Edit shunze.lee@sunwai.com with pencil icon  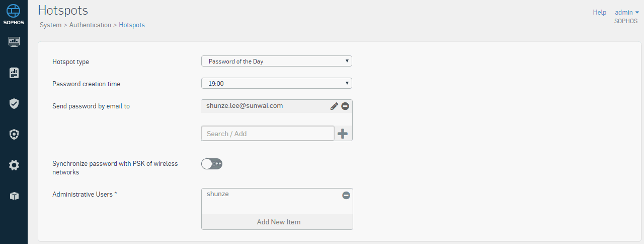click(x=334, y=106)
